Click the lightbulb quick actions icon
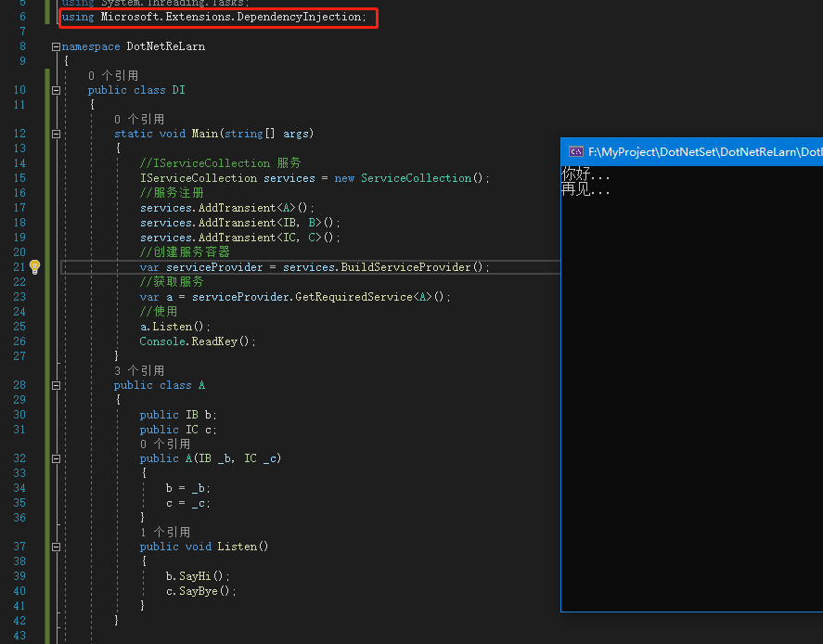 pos(35,267)
